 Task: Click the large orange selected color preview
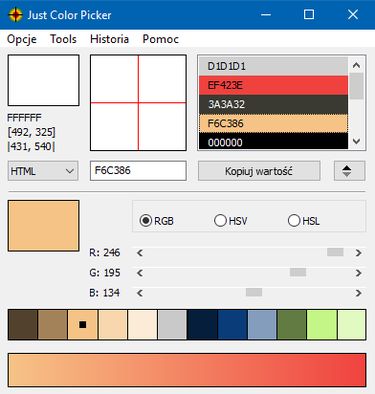pos(43,226)
